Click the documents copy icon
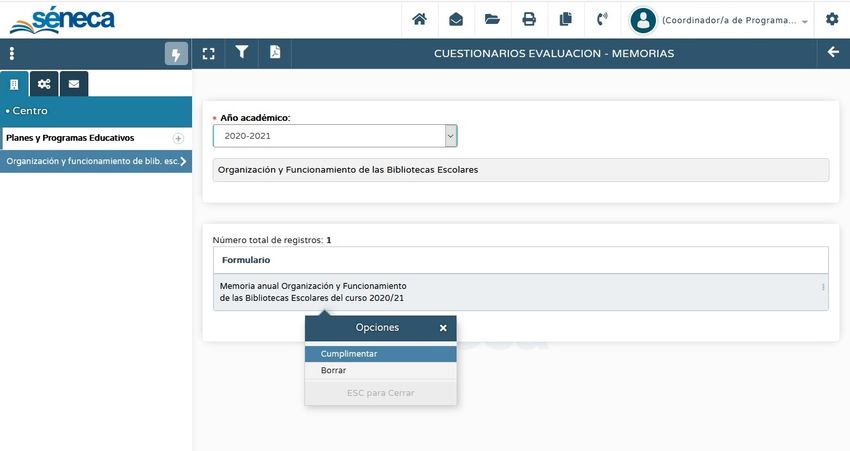The height and width of the screenshot is (451, 850). coord(566,19)
